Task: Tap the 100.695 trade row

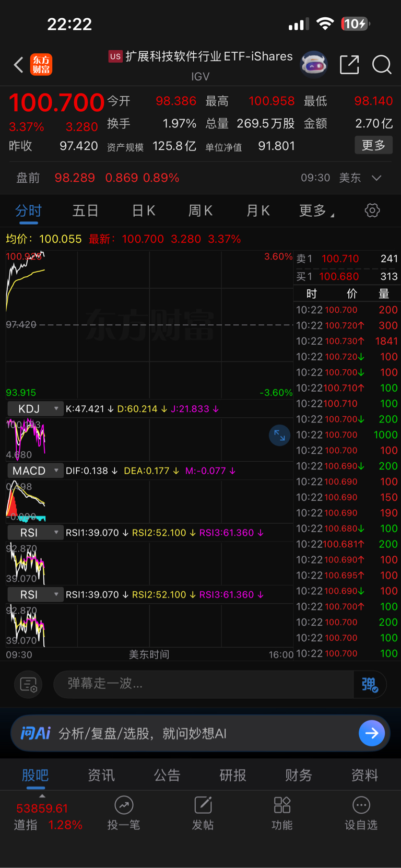Action: 347,575
